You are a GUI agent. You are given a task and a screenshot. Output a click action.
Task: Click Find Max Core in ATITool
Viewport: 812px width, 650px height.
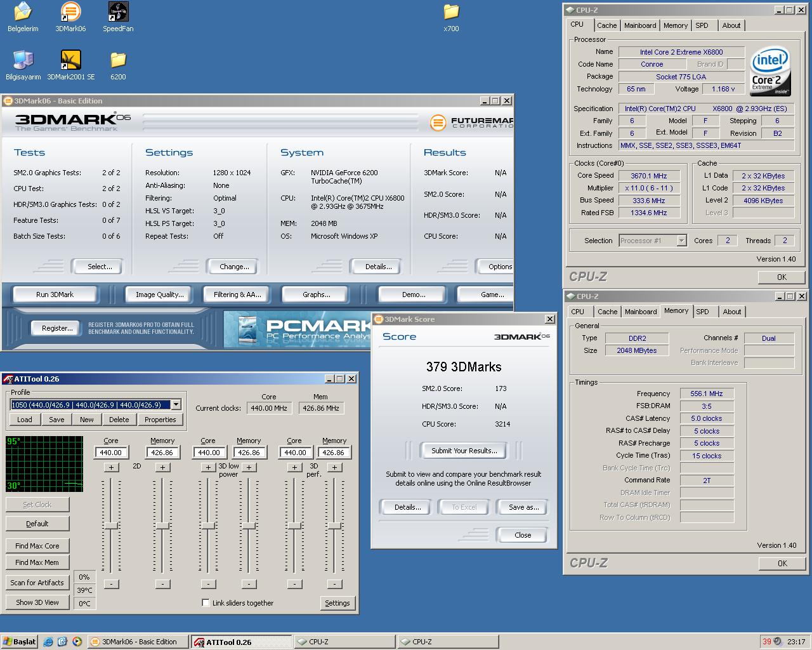click(x=37, y=546)
